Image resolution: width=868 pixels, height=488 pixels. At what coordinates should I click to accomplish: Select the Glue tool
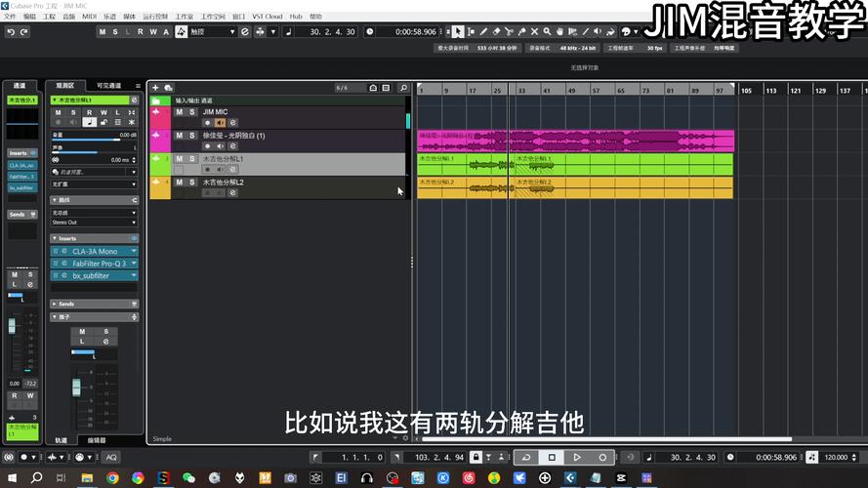coord(521,32)
